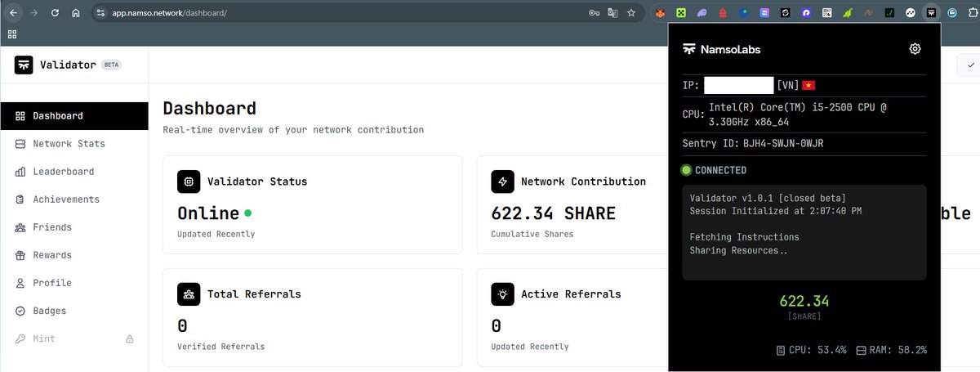Image resolution: width=980 pixels, height=372 pixels.
Task: Go back to previous page
Action: pyautogui.click(x=13, y=13)
